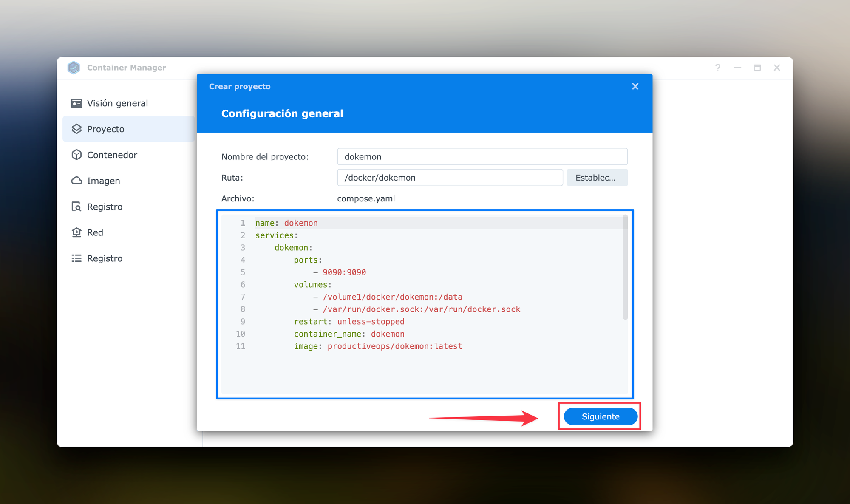850x504 pixels.
Task: Click the 'volumes:' line in editor
Action: click(x=313, y=285)
